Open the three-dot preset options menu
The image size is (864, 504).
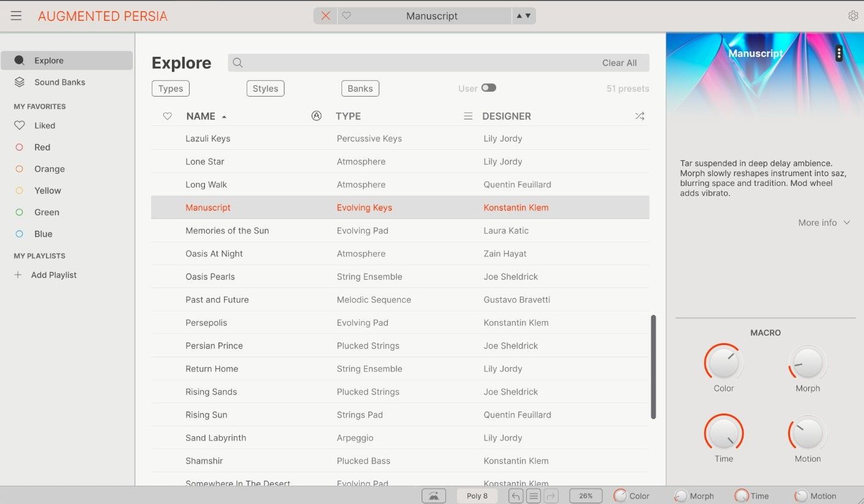click(x=838, y=54)
